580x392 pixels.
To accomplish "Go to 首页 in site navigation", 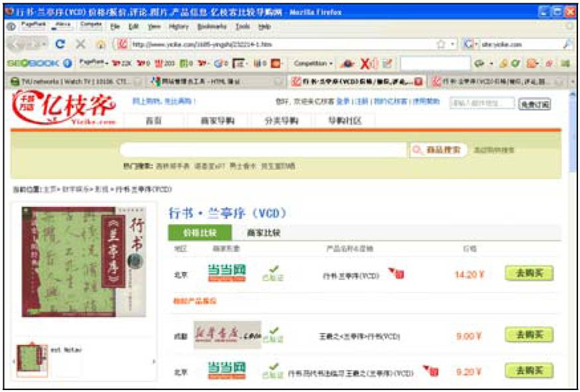I will [x=154, y=121].
